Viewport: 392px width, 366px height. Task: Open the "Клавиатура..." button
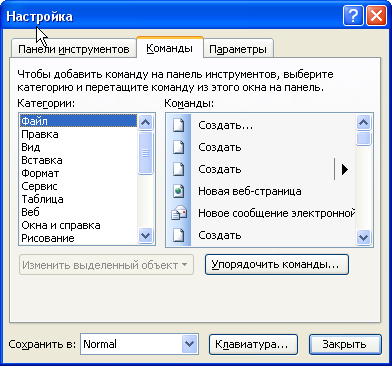click(x=253, y=344)
